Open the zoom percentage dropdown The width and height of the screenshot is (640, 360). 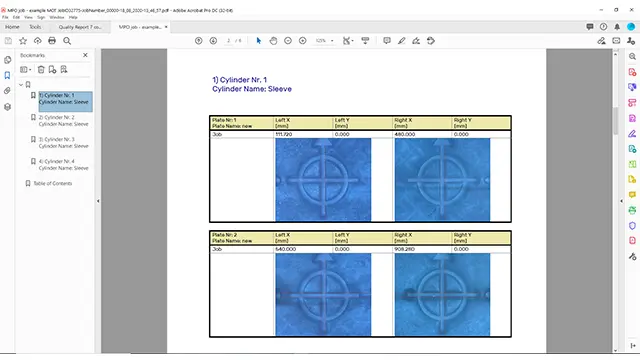pos(324,41)
